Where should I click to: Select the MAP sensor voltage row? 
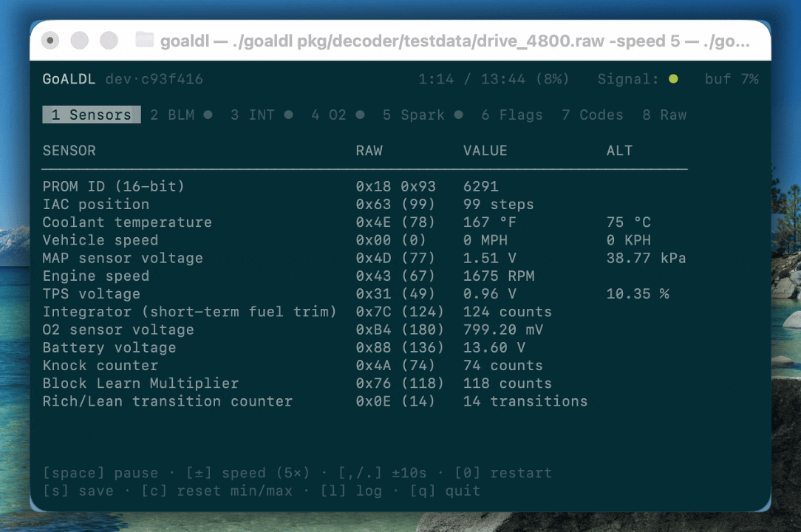(x=365, y=258)
